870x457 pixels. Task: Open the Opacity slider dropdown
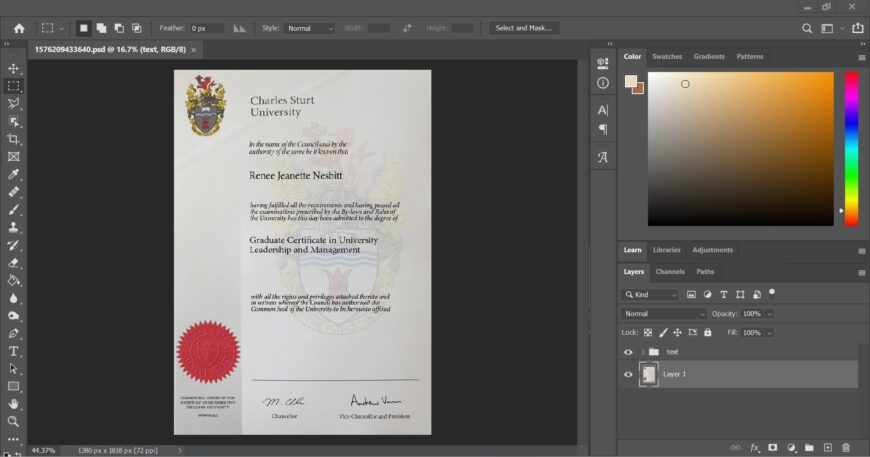click(x=770, y=314)
